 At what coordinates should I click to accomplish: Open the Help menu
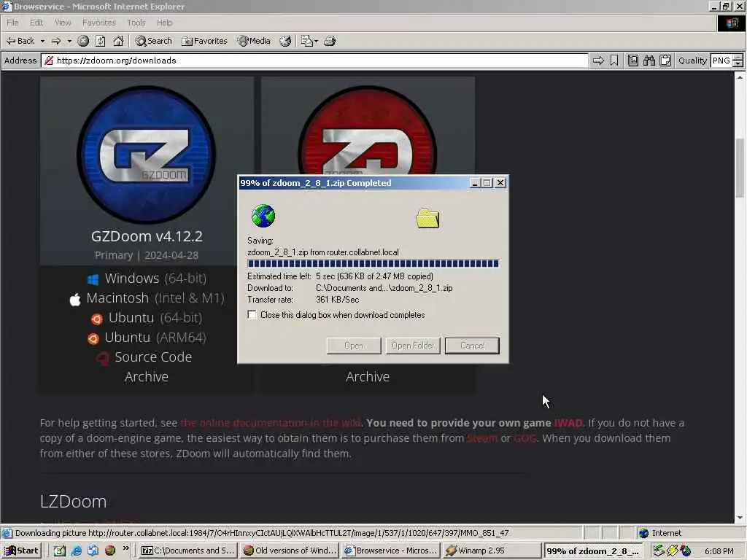164,23
